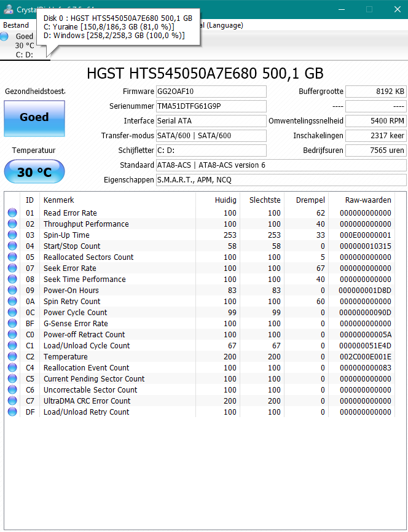Image resolution: width=408 pixels, height=532 pixels.
Task: Click the status orb for Read Error Rate
Action: click(x=12, y=213)
